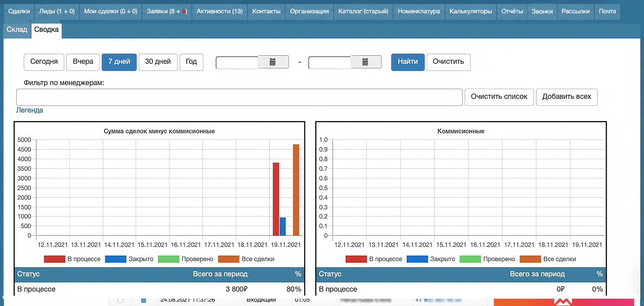Open the Сделки menu item
The height and width of the screenshot is (306, 644).
(19, 12)
